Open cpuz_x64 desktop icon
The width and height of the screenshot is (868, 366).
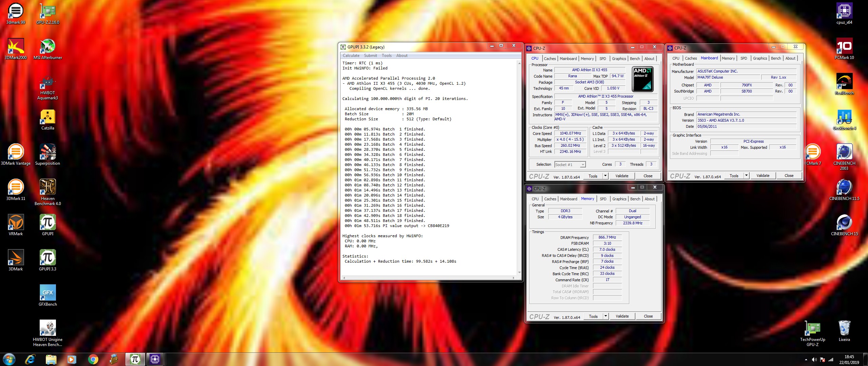[x=844, y=14]
